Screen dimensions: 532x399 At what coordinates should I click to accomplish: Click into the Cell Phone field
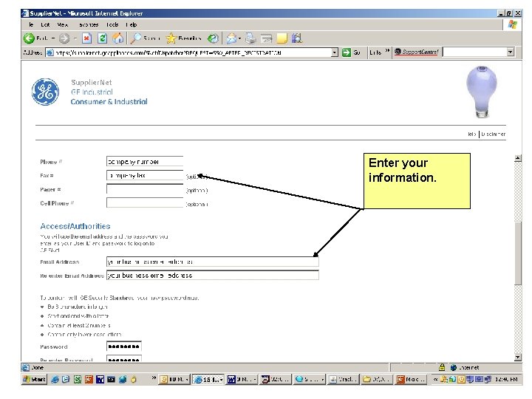145,202
